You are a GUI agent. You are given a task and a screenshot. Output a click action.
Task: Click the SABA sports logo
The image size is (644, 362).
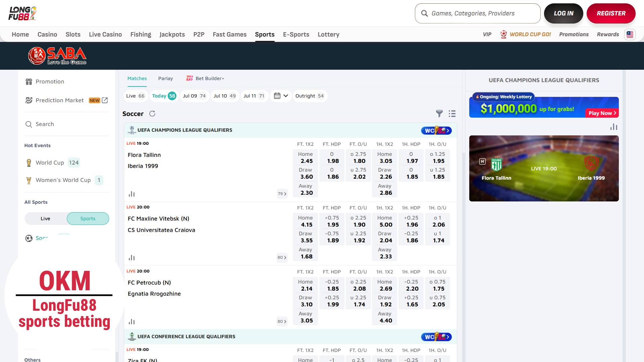coord(57,56)
